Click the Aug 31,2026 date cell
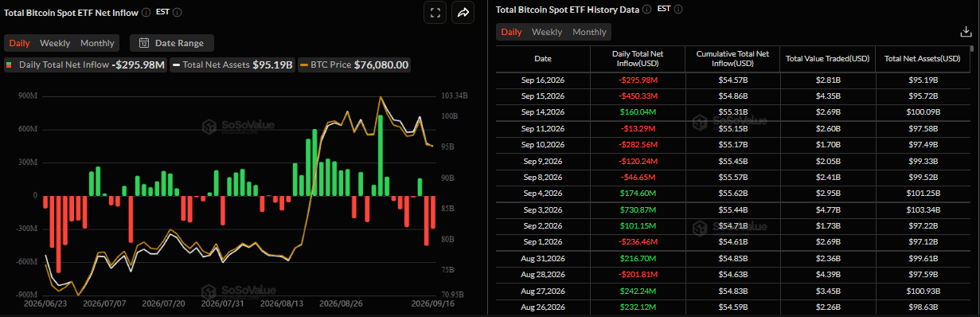The height and width of the screenshot is (317, 980). (x=543, y=259)
